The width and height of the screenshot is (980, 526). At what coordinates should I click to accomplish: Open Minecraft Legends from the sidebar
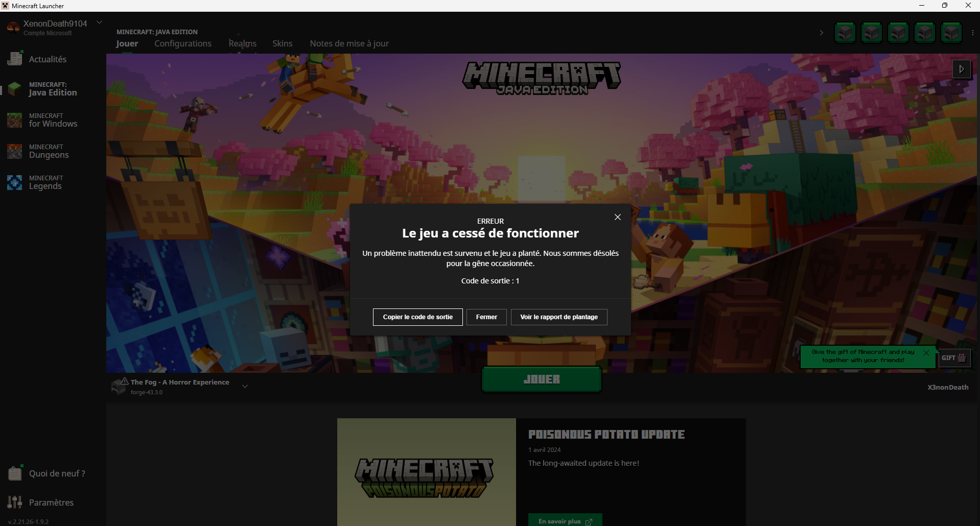click(35, 182)
